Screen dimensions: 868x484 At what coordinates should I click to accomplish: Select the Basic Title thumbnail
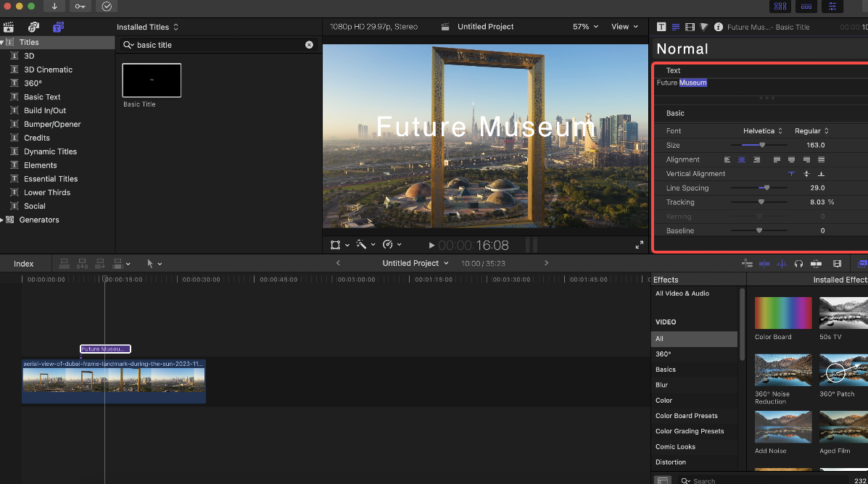[152, 80]
